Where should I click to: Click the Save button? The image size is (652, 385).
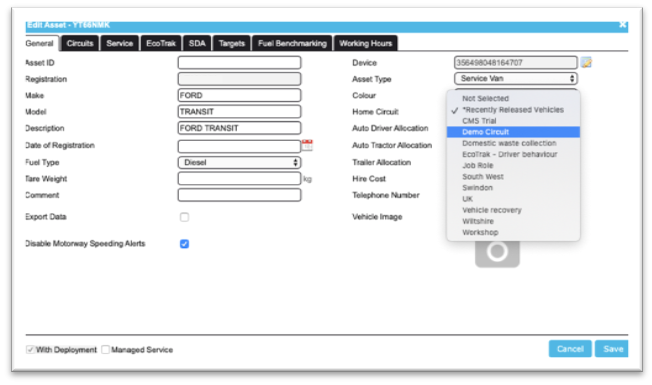612,349
